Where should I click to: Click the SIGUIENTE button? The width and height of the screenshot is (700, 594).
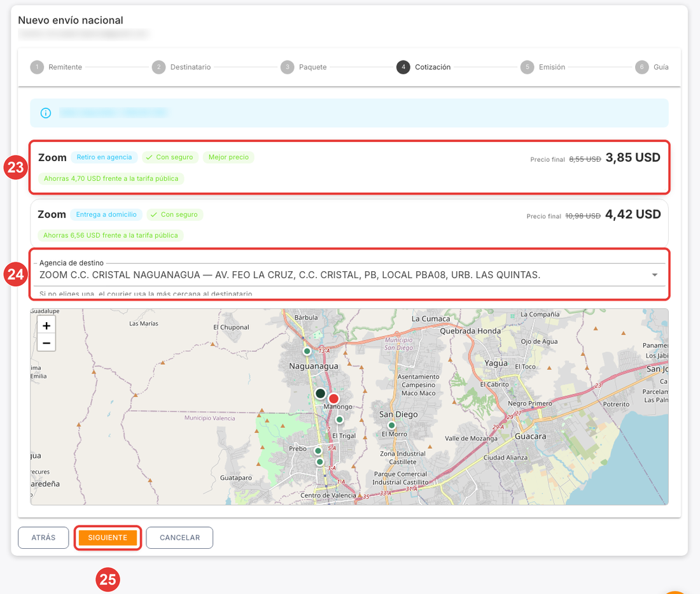pyautogui.click(x=108, y=538)
